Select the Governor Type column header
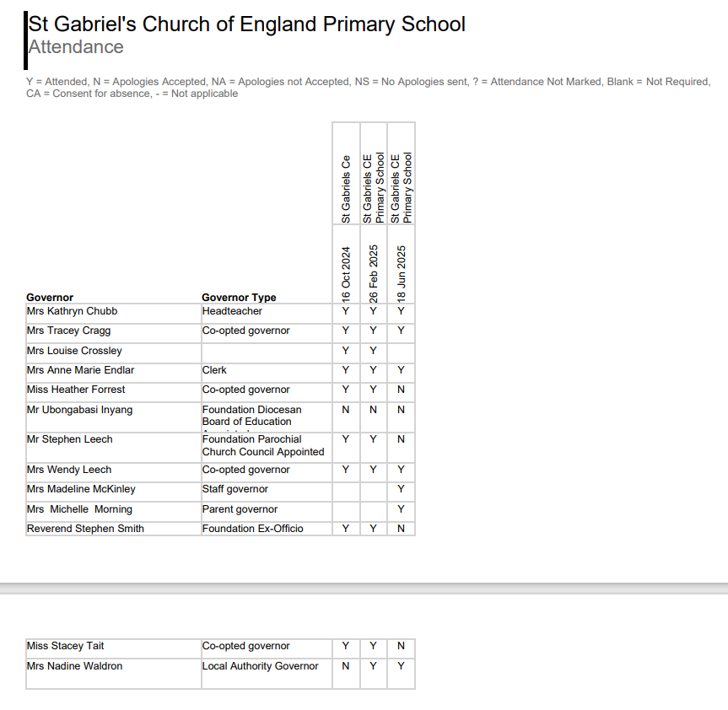This screenshot has height=710, width=728. coord(239,297)
